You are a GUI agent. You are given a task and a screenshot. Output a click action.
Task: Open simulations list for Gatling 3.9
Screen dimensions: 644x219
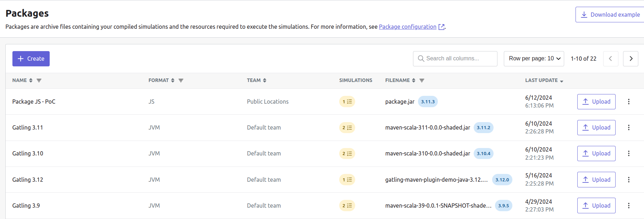(x=347, y=206)
